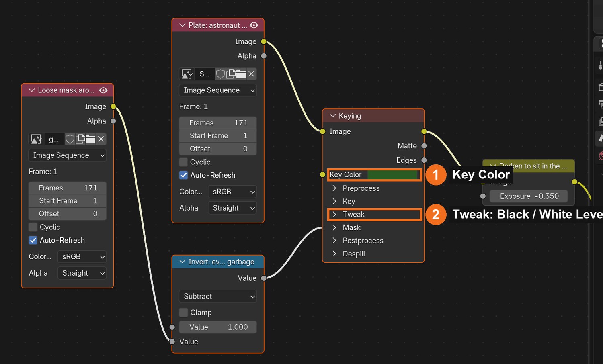Toggle fake user shield in Plate astronaut node
Screen dimensions: 603x364
[220, 74]
